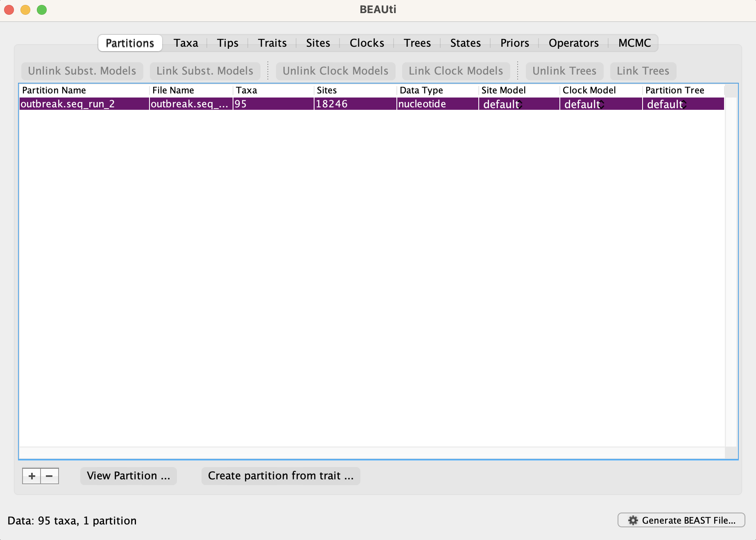Click the Sites cell showing 18246
The height and width of the screenshot is (540, 756).
coord(355,104)
